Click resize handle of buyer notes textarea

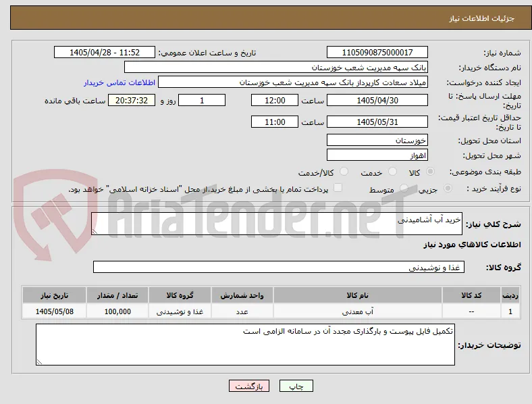(39, 362)
